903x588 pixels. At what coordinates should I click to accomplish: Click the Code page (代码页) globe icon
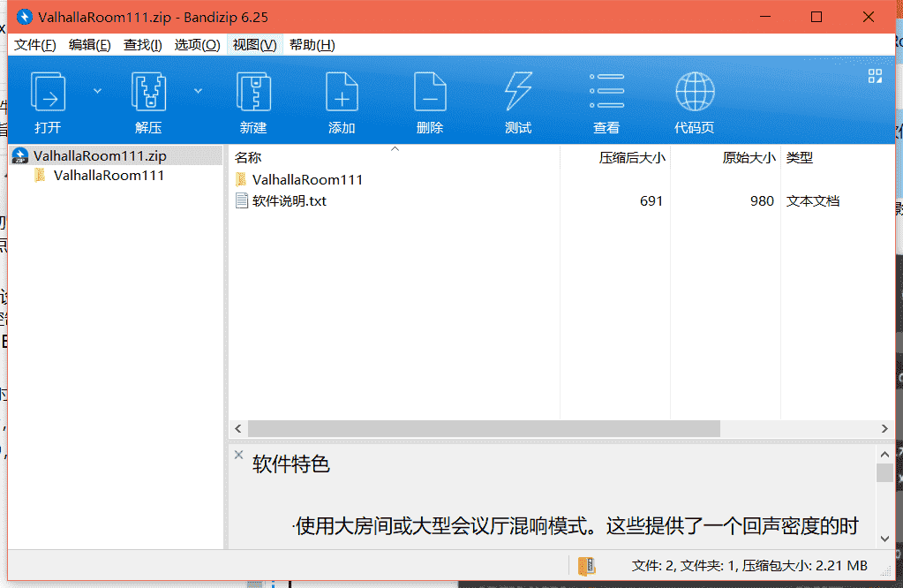[x=695, y=92]
